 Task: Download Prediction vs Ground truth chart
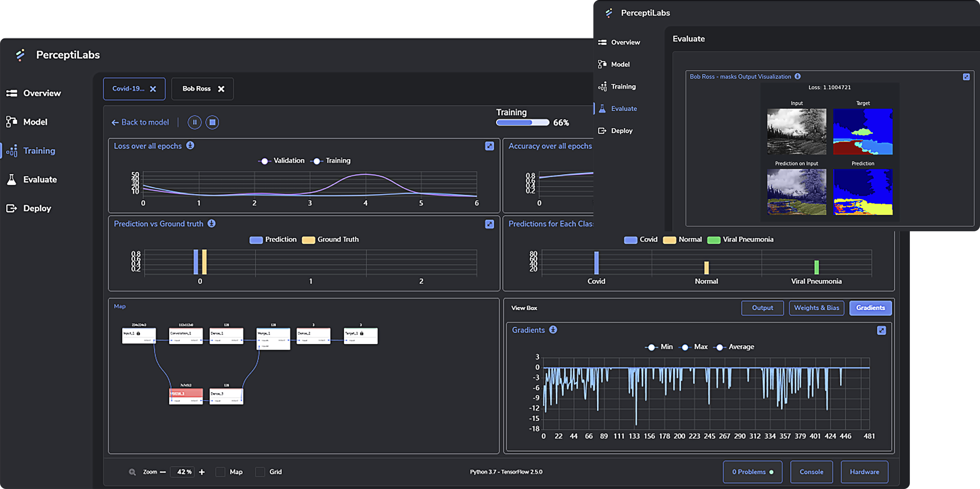point(212,223)
